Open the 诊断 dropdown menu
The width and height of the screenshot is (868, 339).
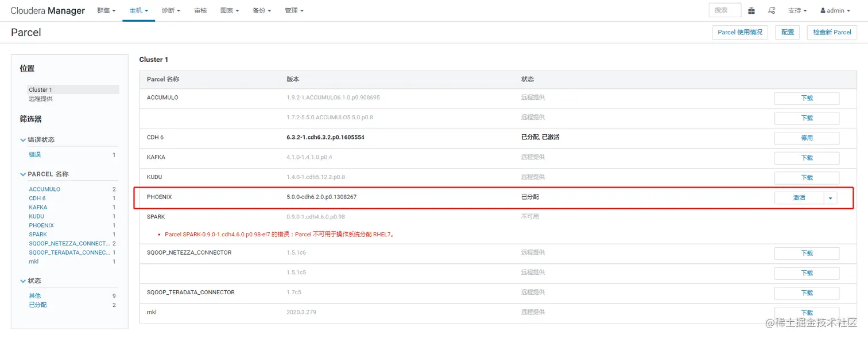point(171,10)
